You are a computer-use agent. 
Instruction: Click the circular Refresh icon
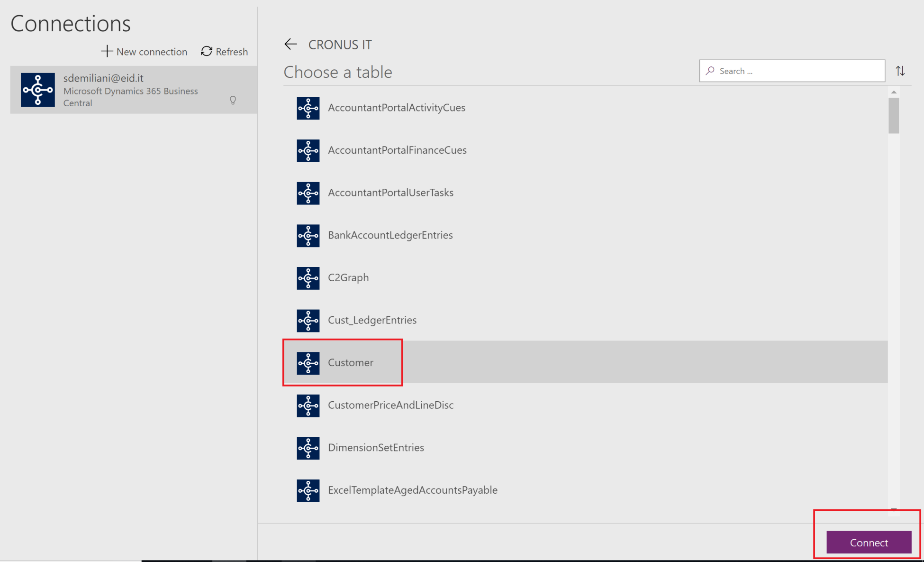tap(207, 51)
